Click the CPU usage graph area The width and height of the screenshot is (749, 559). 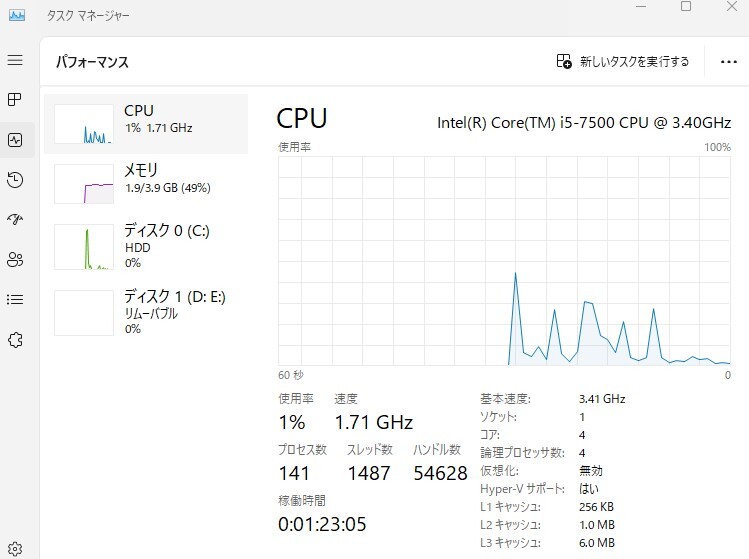504,261
